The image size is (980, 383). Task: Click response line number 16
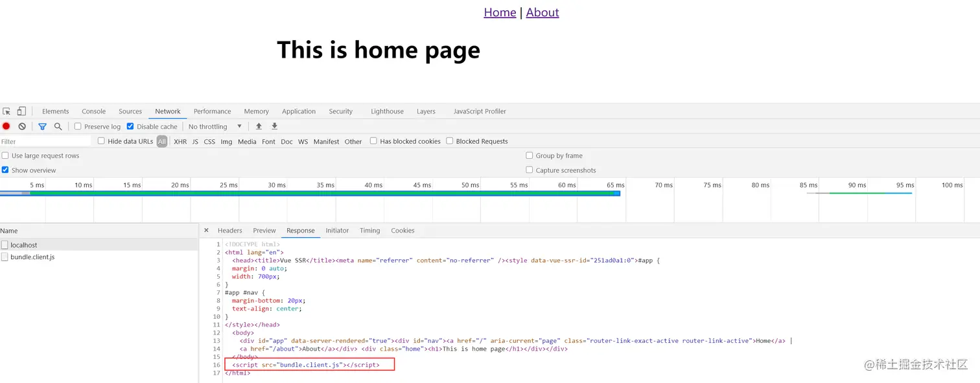coord(217,365)
